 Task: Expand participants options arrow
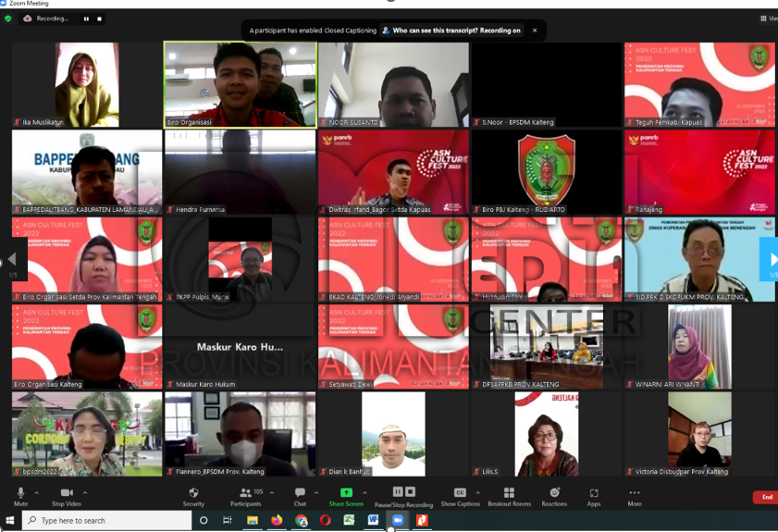click(x=272, y=493)
